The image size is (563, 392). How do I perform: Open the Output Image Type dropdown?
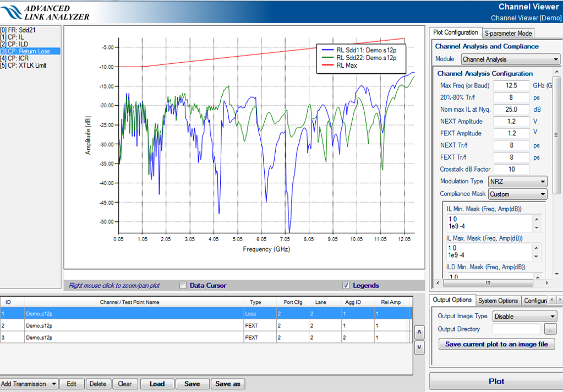click(524, 317)
